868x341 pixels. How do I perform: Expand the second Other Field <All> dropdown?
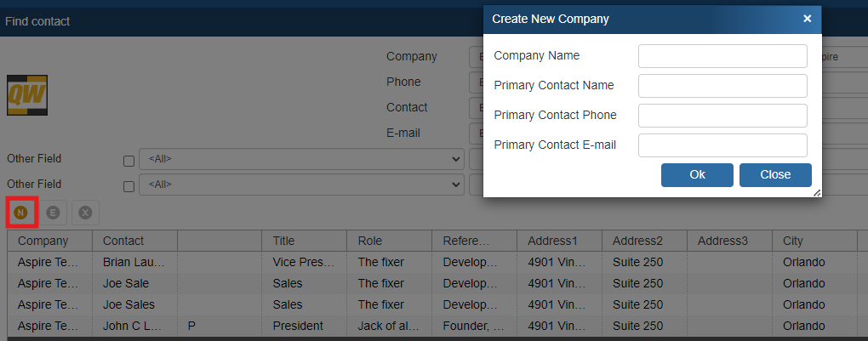(300, 184)
